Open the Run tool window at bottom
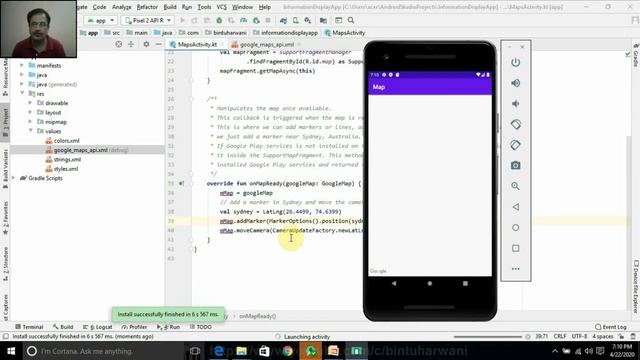Viewport: 640px width, 360px height. point(169,327)
